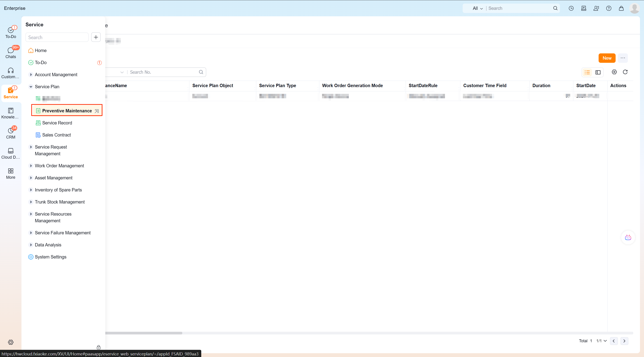Add new menu item with plus button
Screen dimensions: 644x357
(x=96, y=37)
